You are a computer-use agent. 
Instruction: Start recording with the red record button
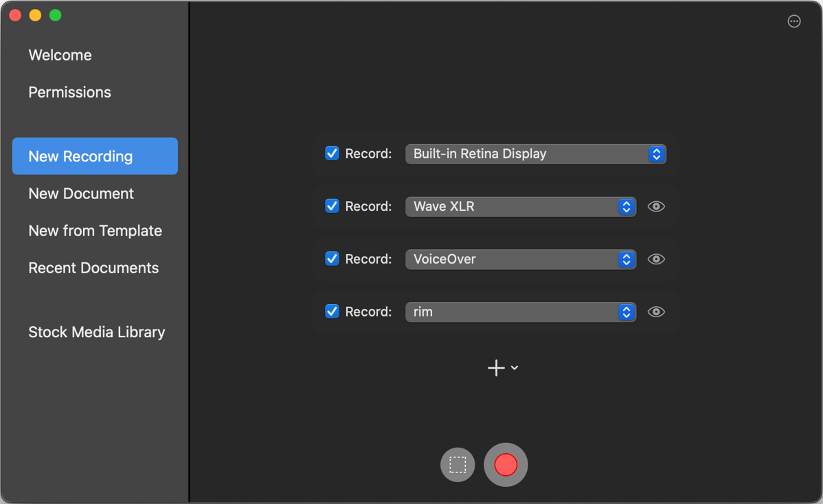click(506, 465)
